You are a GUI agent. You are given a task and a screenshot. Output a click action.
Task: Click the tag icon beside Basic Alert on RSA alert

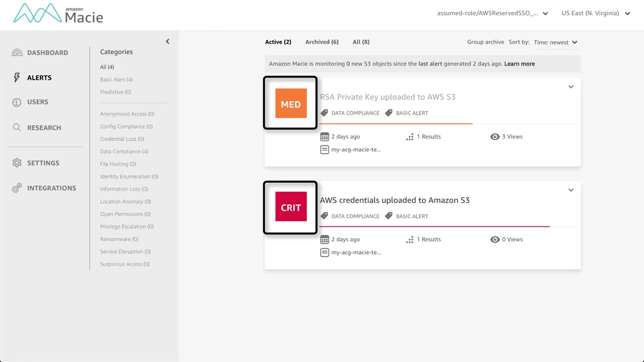tap(388, 113)
